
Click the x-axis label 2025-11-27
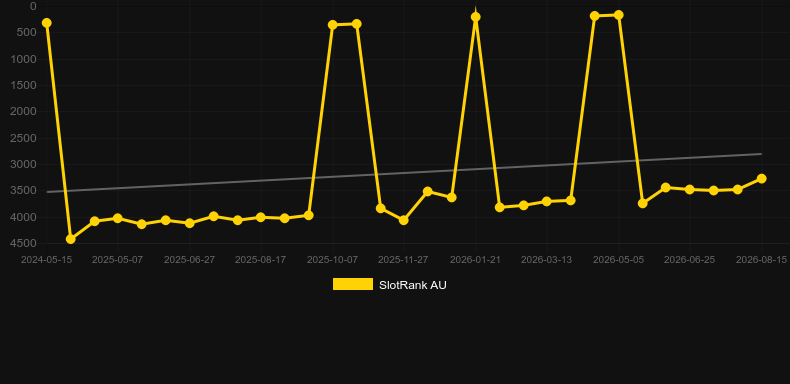click(x=403, y=260)
